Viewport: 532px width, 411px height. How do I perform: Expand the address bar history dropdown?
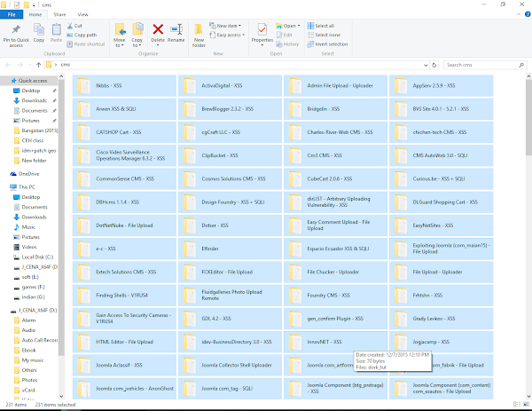click(x=426, y=65)
